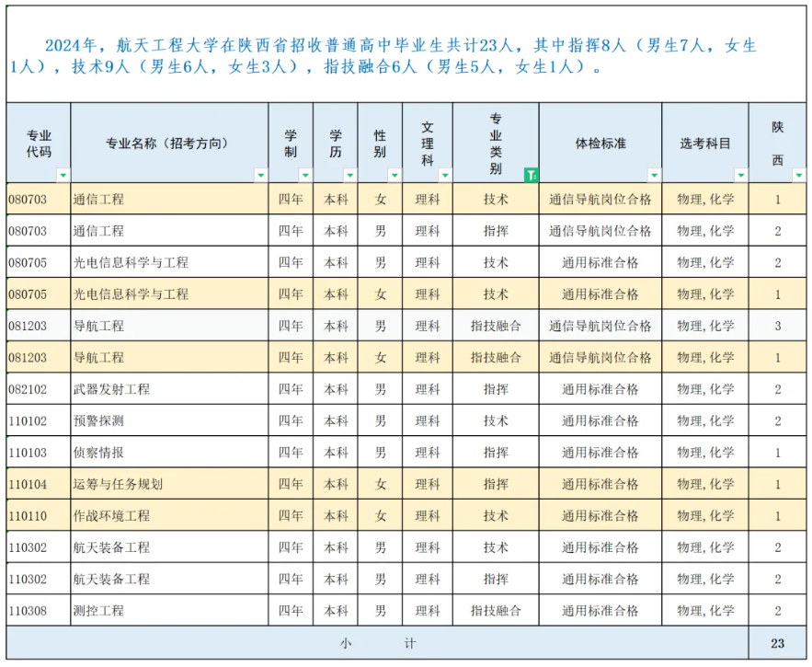Select 通信工程 cell in the male 指挥 row
Image resolution: width=812 pixels, height=667 pixels.
tap(169, 231)
